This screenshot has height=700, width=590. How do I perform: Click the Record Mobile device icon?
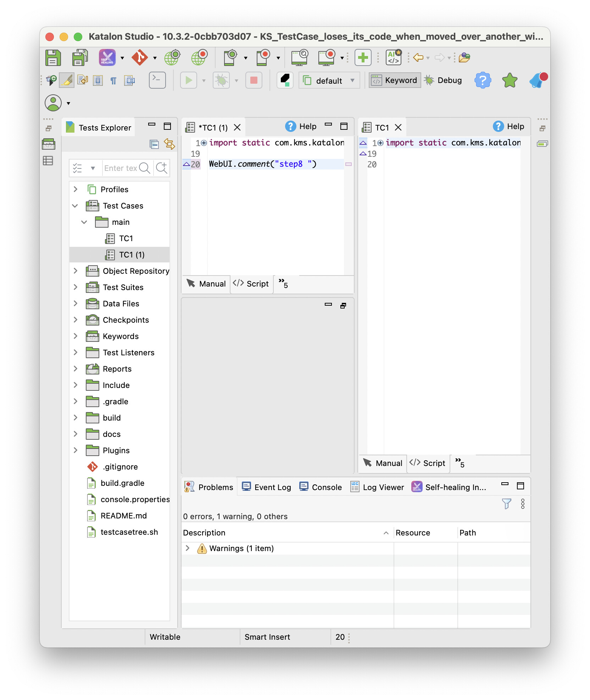263,57
